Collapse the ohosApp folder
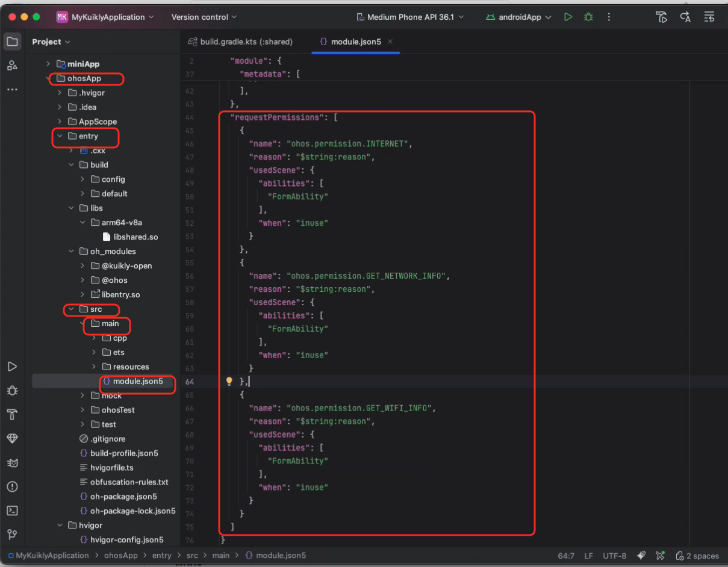 click(49, 78)
